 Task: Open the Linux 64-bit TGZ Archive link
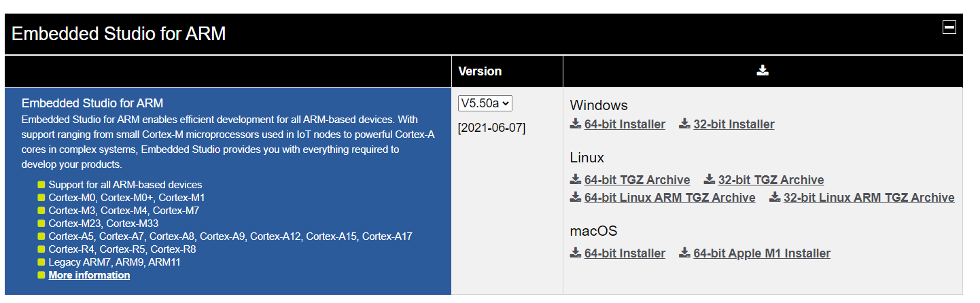coord(637,180)
